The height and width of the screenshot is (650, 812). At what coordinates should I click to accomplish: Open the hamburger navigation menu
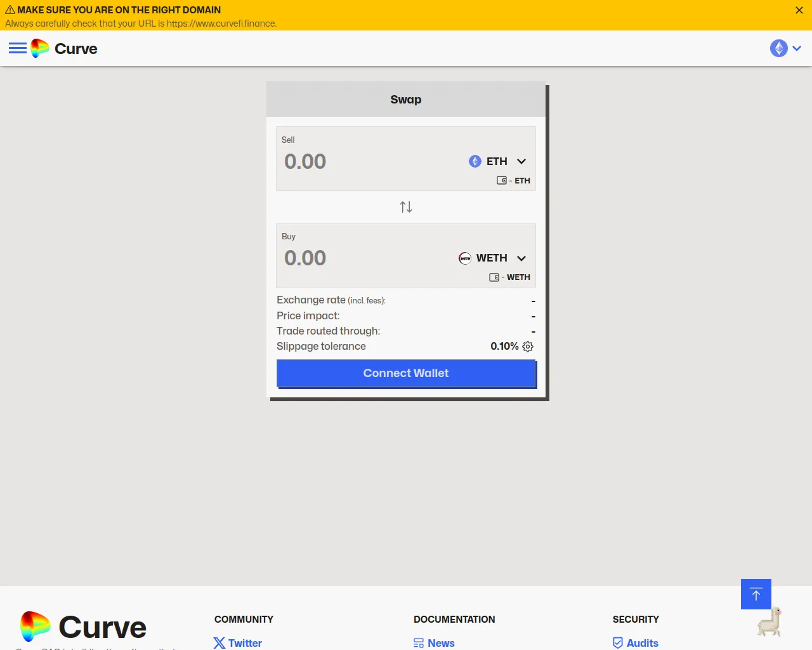click(18, 48)
